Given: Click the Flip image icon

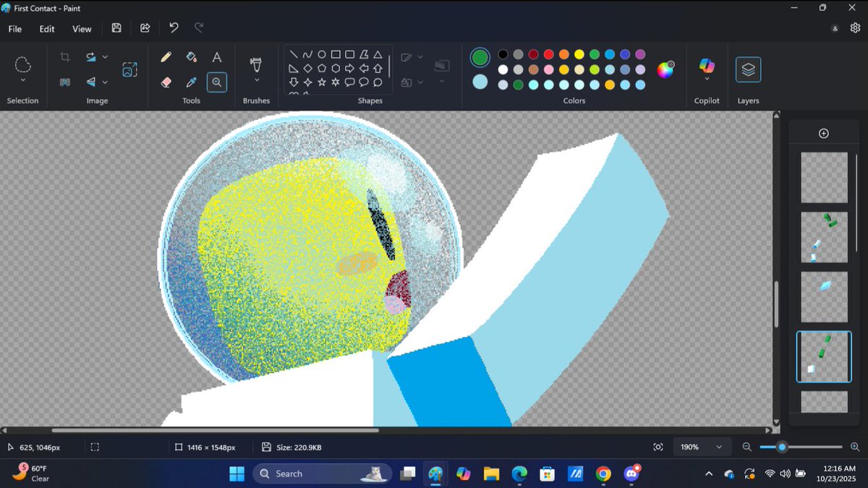Looking at the screenshot, I should coord(90,82).
